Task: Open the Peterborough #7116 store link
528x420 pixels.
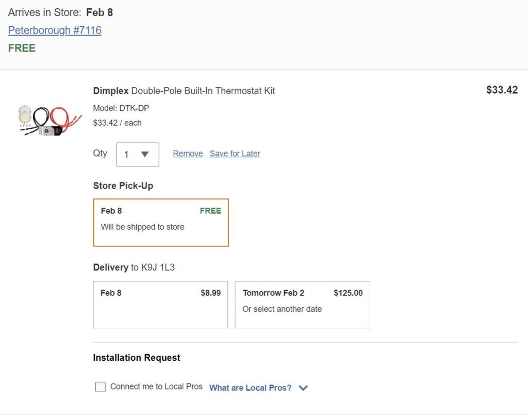Action: (x=55, y=30)
